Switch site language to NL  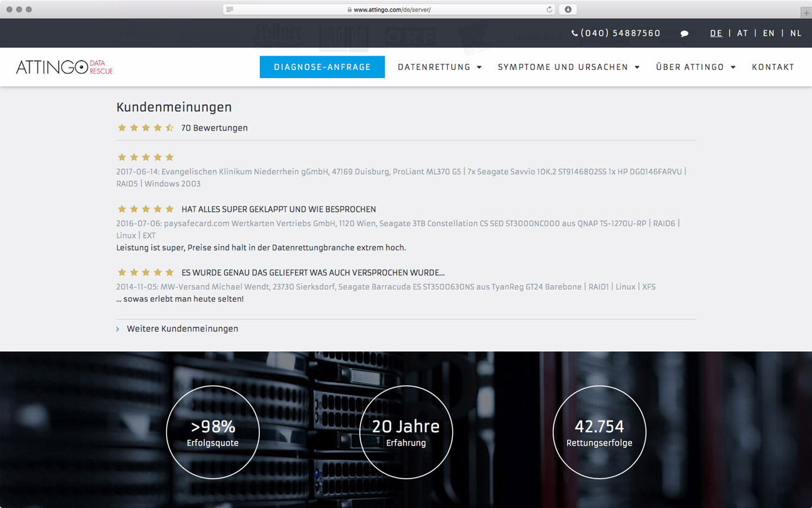point(795,34)
